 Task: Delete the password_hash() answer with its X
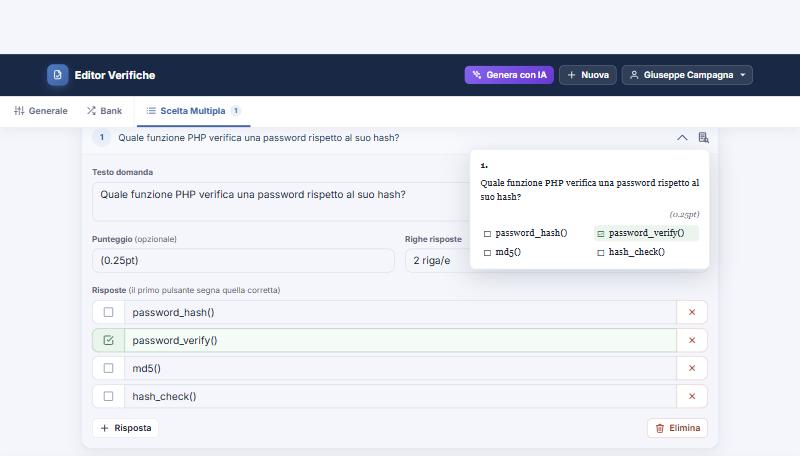[x=692, y=312]
